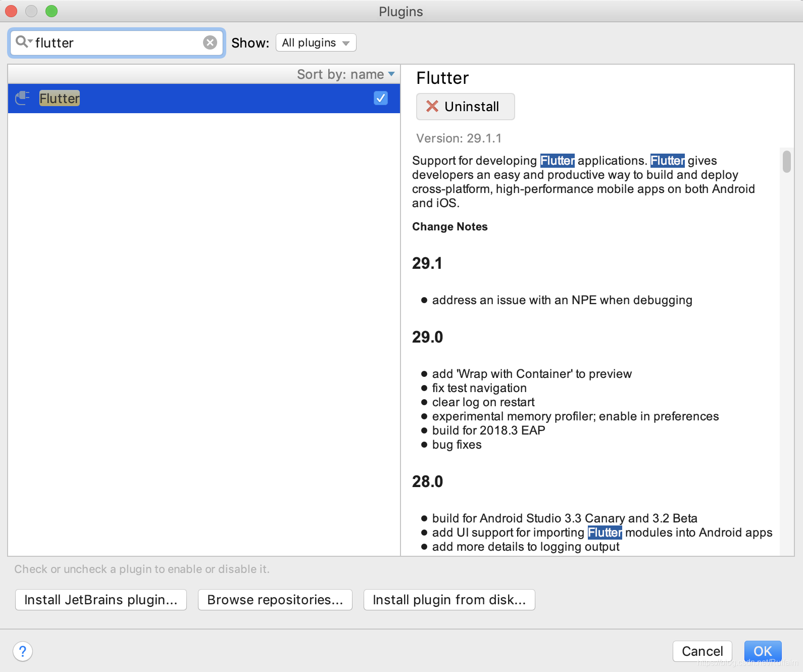
Task: Uninstall the Flutter plugin
Action: (465, 107)
